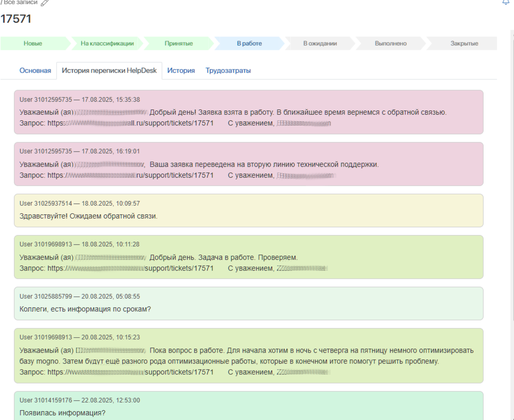
Task: Select the message asking about сроки
Action: (85, 309)
